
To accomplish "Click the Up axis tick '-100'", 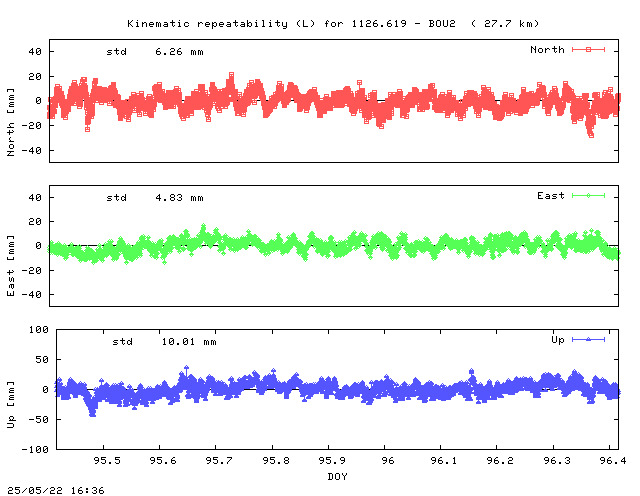I will pyautogui.click(x=35, y=449).
